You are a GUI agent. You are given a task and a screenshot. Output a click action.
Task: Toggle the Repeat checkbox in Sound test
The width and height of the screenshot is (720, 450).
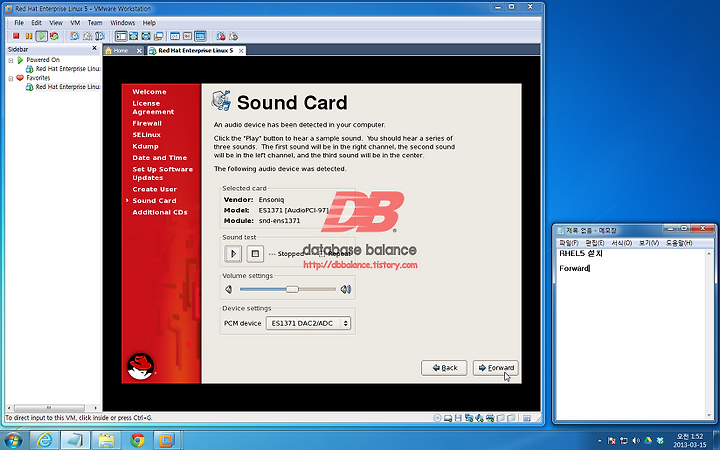[x=322, y=253]
